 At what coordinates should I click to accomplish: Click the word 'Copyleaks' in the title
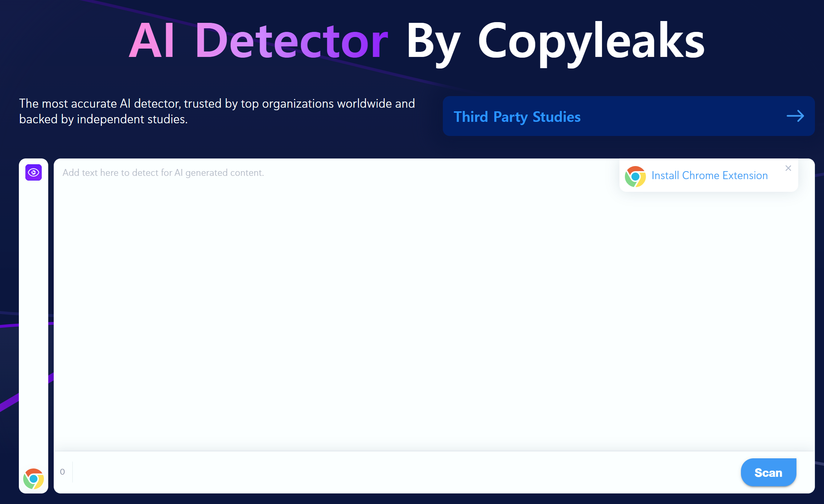[591, 41]
